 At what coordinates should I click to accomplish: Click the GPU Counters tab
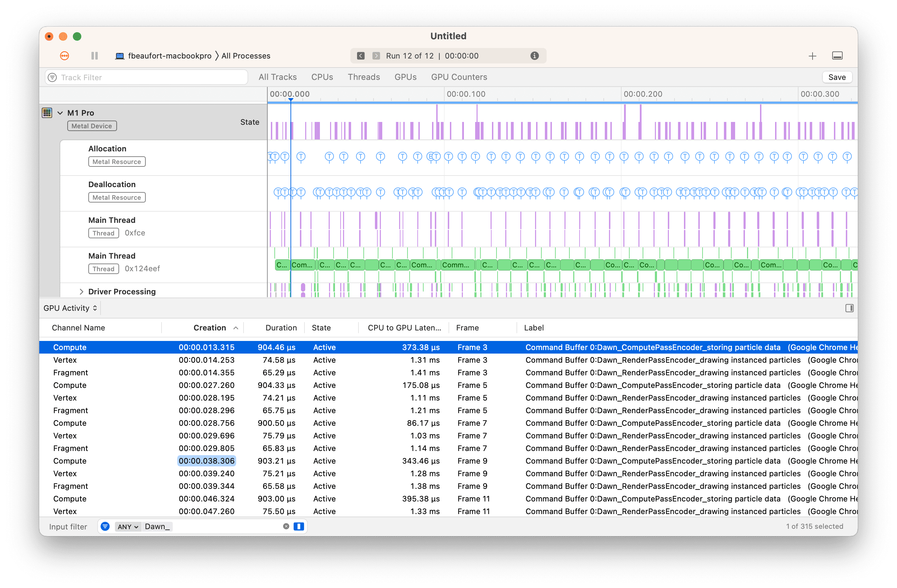point(460,77)
